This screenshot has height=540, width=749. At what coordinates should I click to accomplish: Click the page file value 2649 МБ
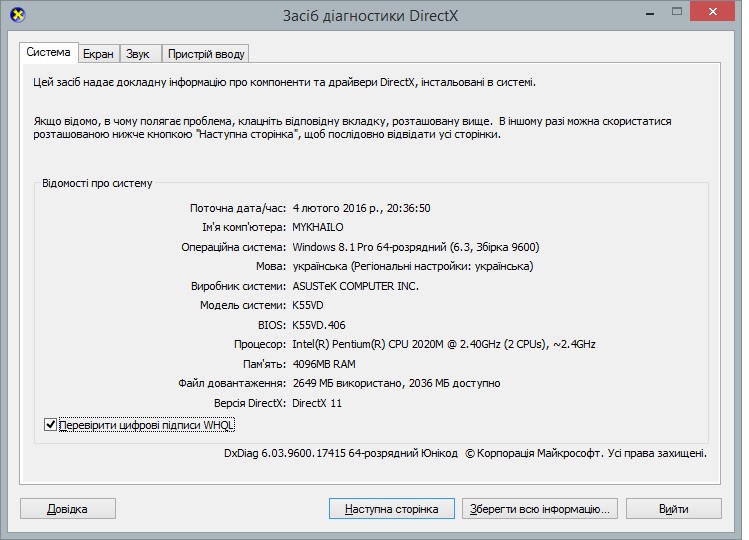(396, 383)
